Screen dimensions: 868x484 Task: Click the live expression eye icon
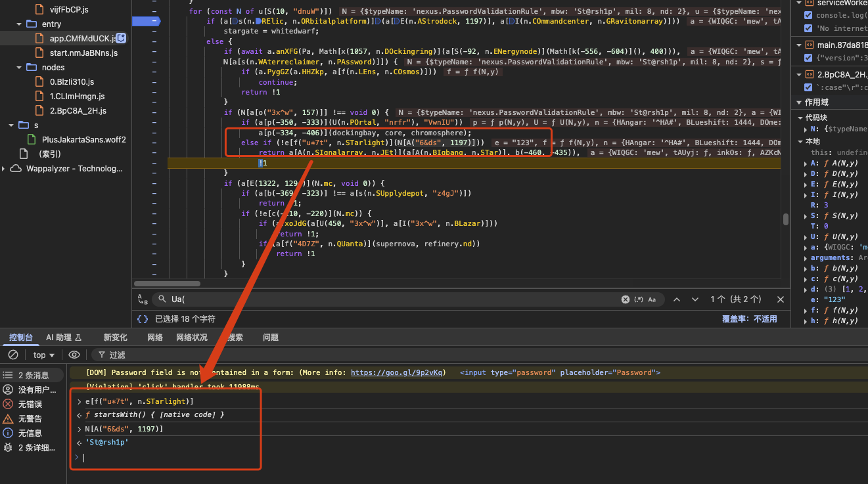coord(74,355)
